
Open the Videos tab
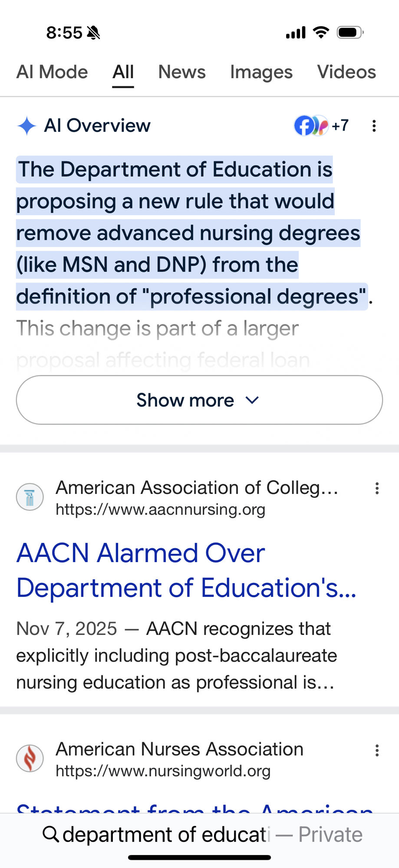346,72
